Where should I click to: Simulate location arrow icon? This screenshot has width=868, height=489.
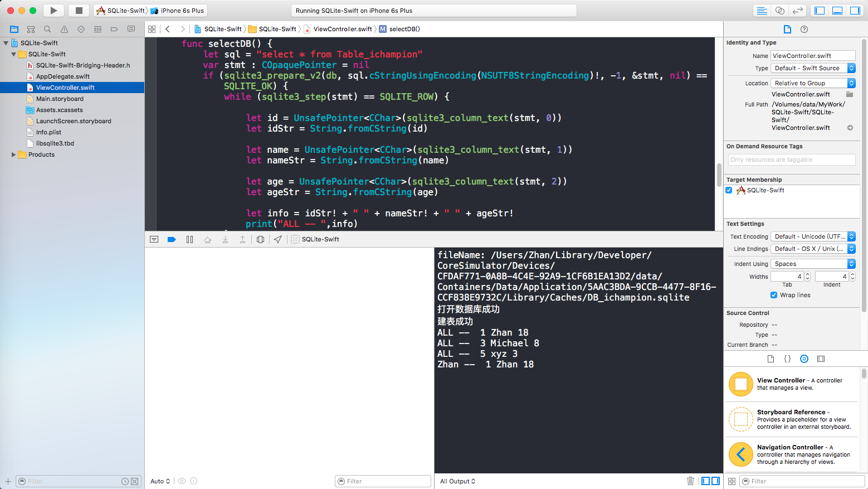[277, 239]
